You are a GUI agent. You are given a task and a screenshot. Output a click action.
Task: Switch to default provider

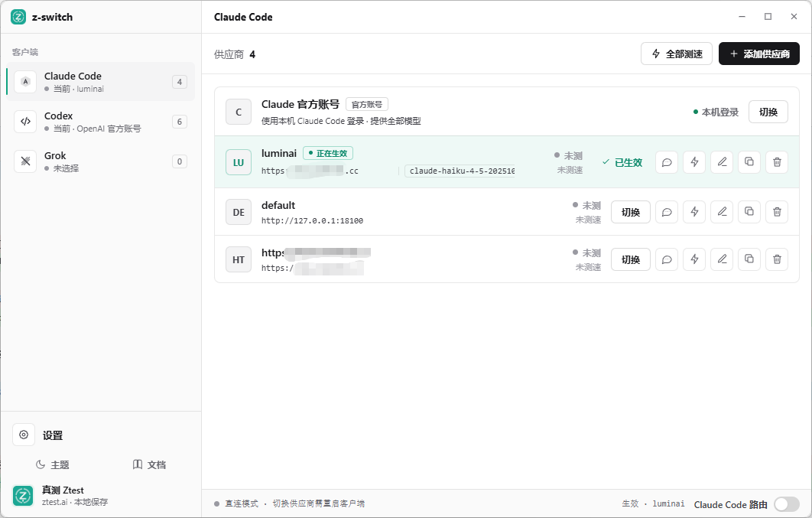[630, 212]
